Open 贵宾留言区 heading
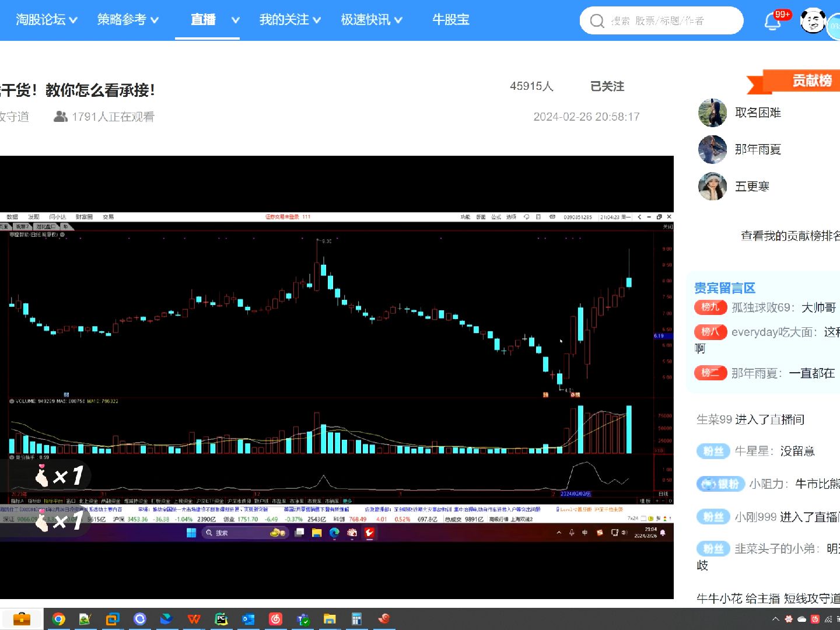The height and width of the screenshot is (630, 840). 724,288
